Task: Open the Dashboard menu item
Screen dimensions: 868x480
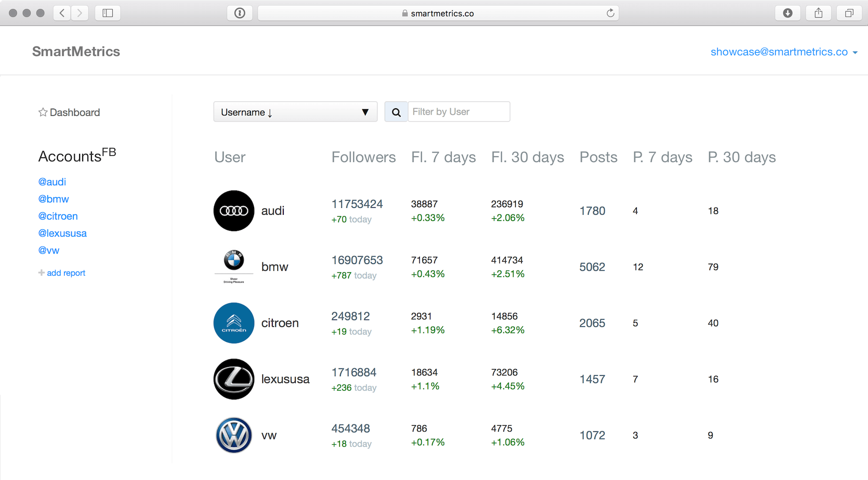Action: pyautogui.click(x=75, y=112)
